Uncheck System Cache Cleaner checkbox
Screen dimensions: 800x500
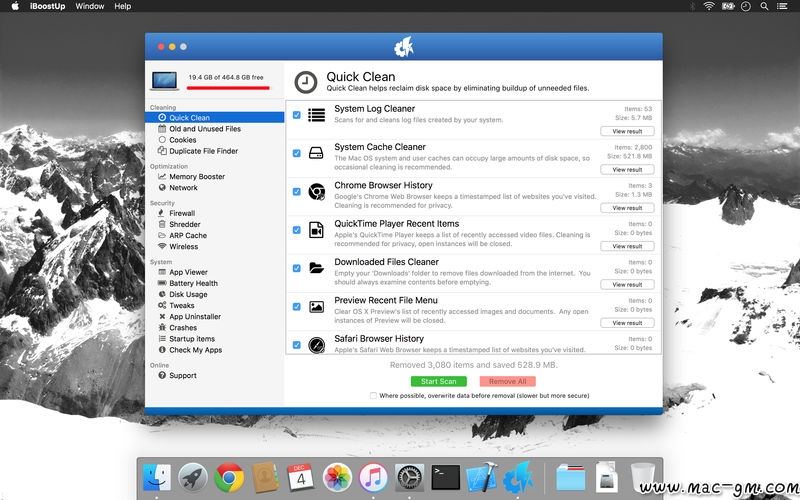tap(296, 153)
